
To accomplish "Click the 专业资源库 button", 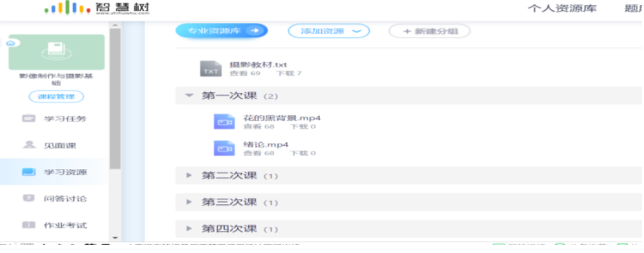I will click(222, 31).
